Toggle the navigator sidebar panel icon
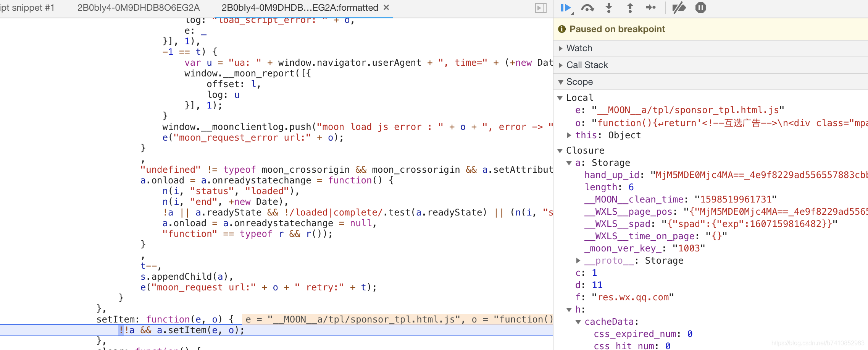Image resolution: width=868 pixels, height=350 pixels. [x=541, y=8]
